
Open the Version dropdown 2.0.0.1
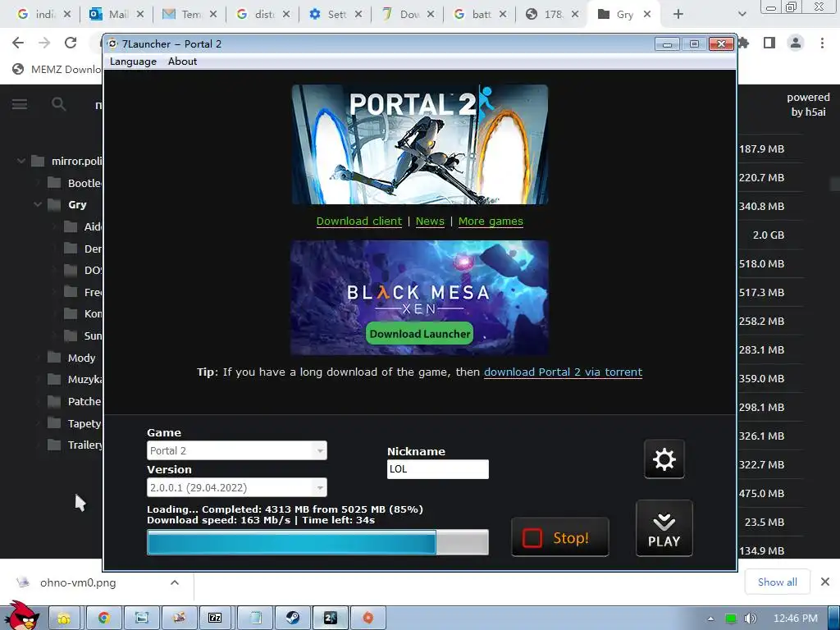[237, 487]
